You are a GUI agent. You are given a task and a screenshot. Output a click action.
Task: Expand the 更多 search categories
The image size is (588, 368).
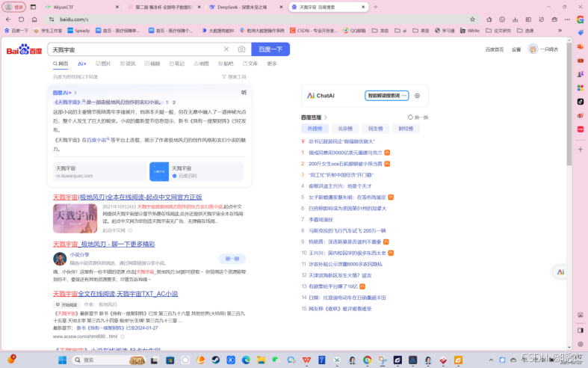(272, 64)
